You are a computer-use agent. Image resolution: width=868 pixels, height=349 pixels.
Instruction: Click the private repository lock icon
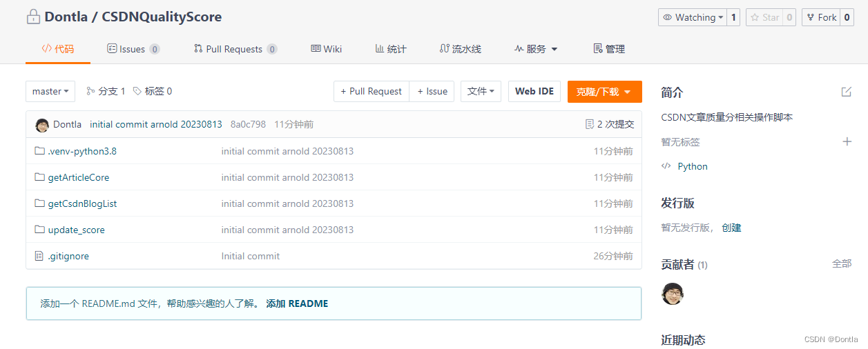pos(33,17)
